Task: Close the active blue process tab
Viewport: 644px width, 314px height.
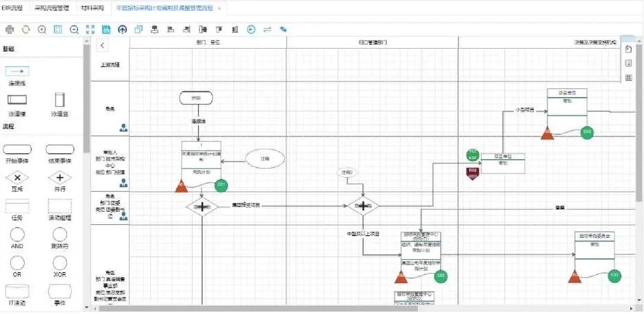Action: [219, 8]
